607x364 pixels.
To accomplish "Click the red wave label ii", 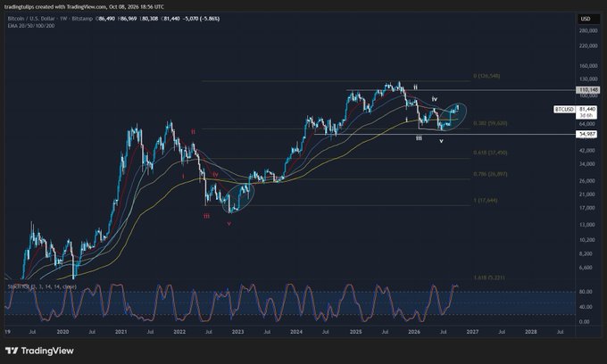I will (193, 131).
